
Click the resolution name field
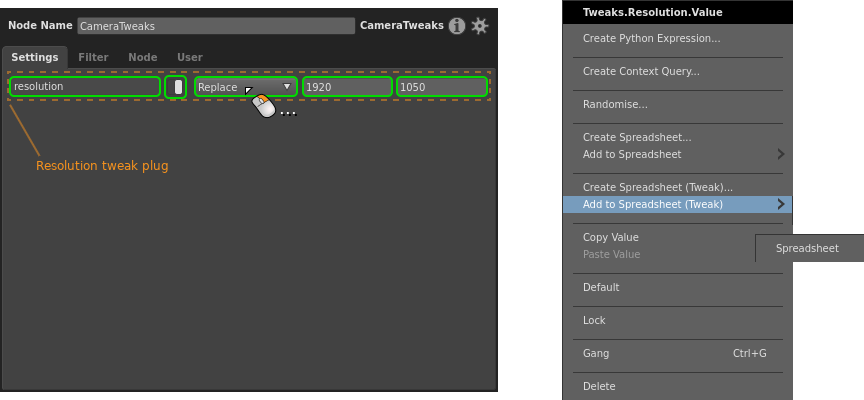(x=85, y=87)
